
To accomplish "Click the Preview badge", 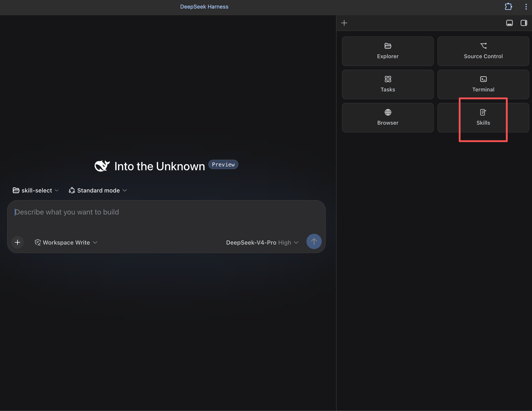I will coord(223,164).
